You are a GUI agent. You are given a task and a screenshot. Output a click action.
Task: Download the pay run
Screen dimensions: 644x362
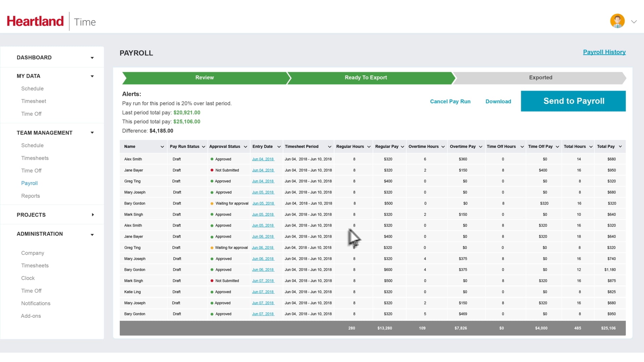[498, 101]
